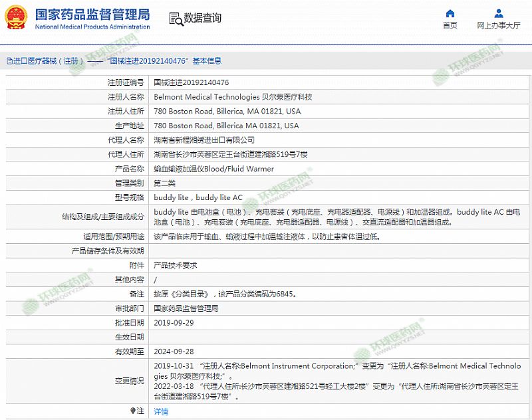
Task: Click the document icon before 进口医疗器械
Action: tap(9, 60)
